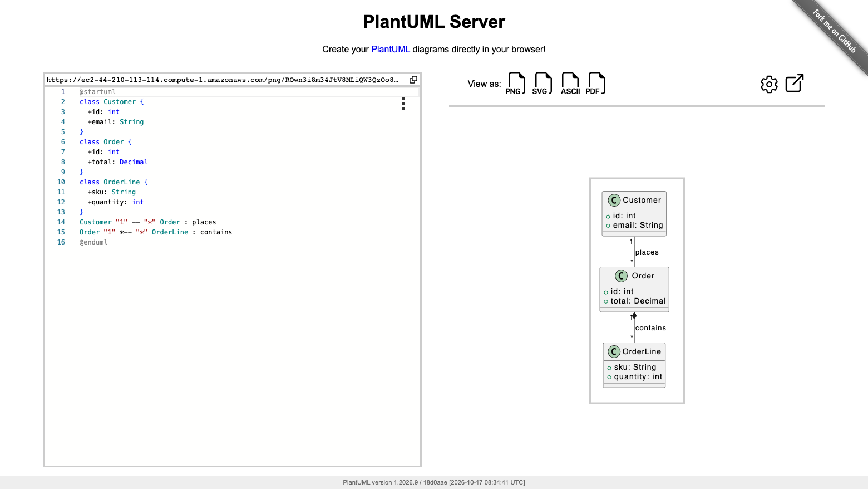View diagram as PDF
The width and height of the screenshot is (868, 489).
[596, 84]
